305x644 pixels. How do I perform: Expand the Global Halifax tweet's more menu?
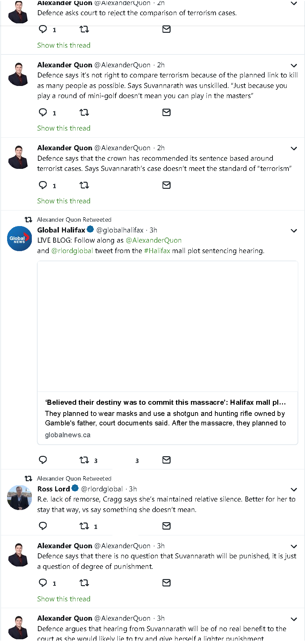[294, 231]
